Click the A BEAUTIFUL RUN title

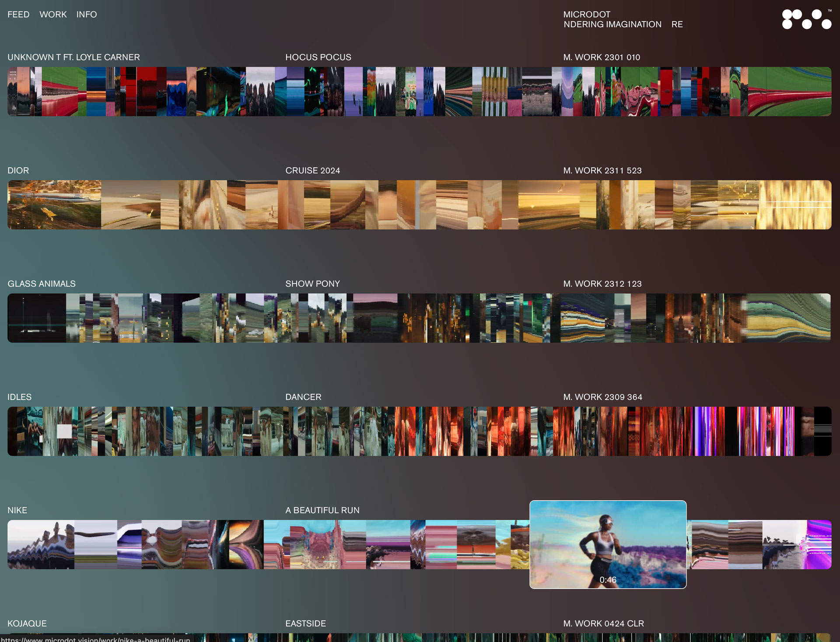(x=322, y=510)
